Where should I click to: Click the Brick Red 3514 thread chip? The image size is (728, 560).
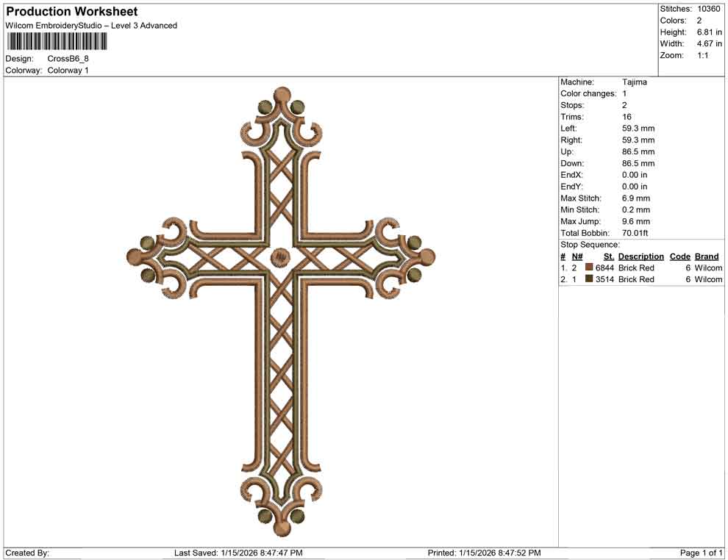[x=587, y=279]
